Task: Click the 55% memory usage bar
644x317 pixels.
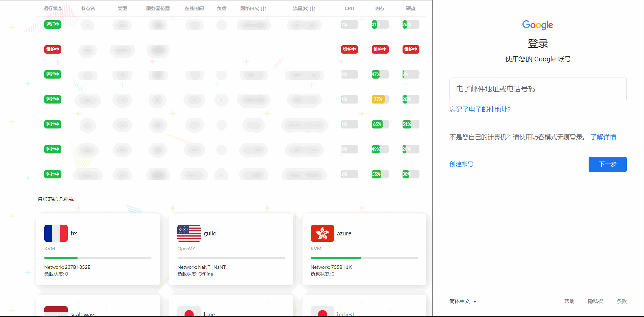Action: [380, 174]
